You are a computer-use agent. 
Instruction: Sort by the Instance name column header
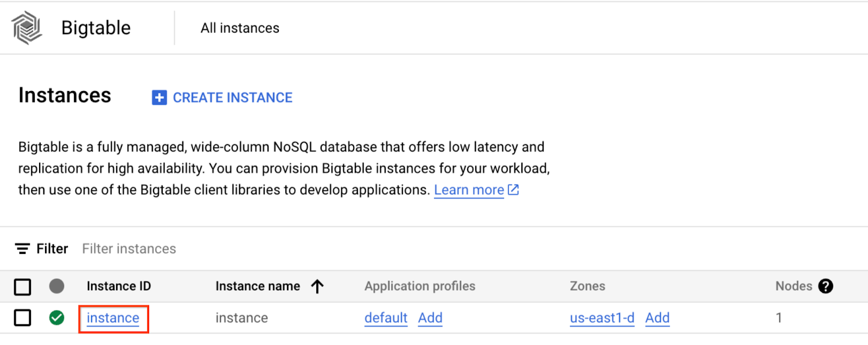click(x=258, y=286)
